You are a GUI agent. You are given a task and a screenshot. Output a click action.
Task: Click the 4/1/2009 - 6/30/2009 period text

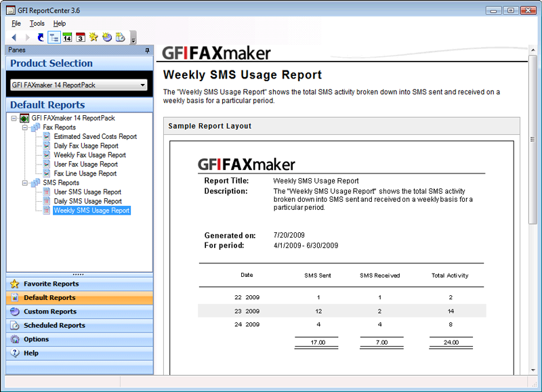pos(306,246)
